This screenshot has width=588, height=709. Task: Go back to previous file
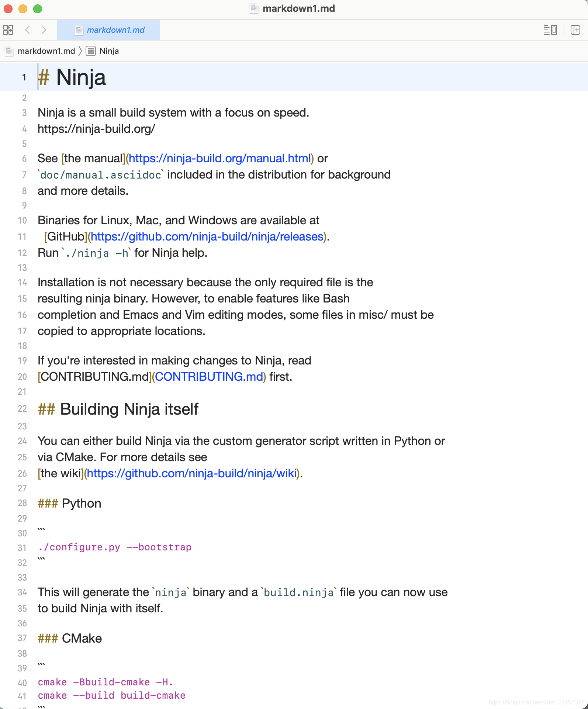pyautogui.click(x=27, y=30)
